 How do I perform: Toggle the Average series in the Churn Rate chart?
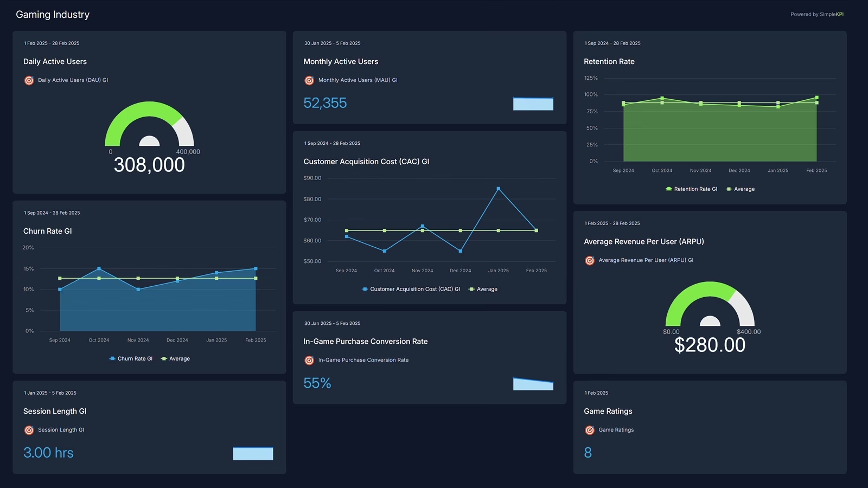point(163,358)
